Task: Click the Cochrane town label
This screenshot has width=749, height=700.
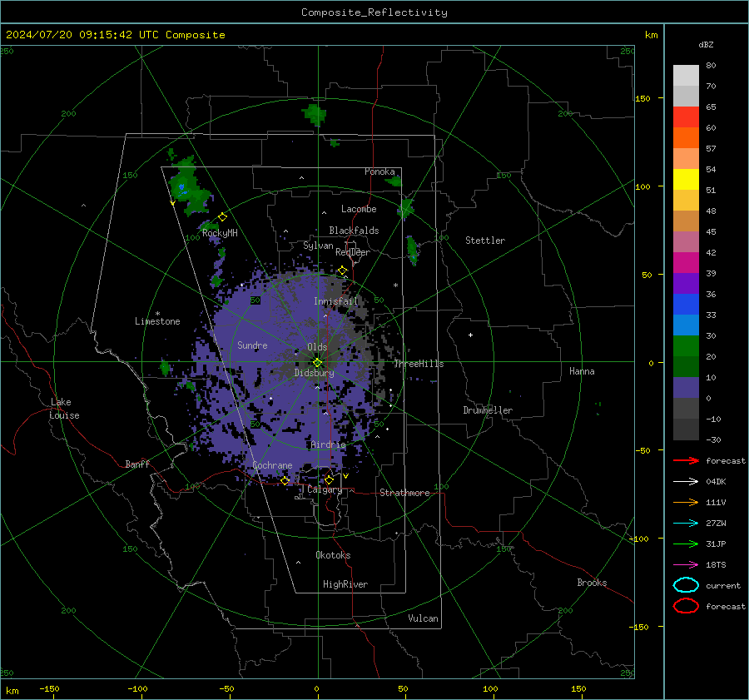Action: (272, 465)
